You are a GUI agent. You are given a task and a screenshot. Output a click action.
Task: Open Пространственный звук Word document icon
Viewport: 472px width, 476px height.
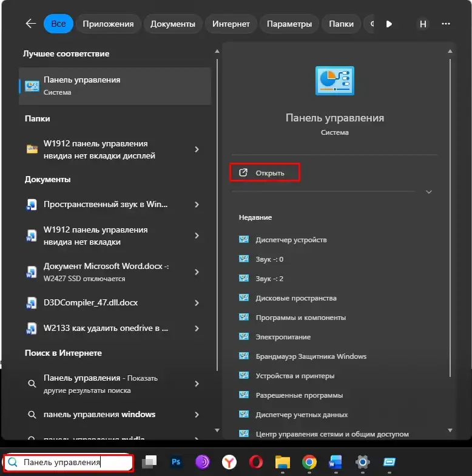tap(32, 205)
